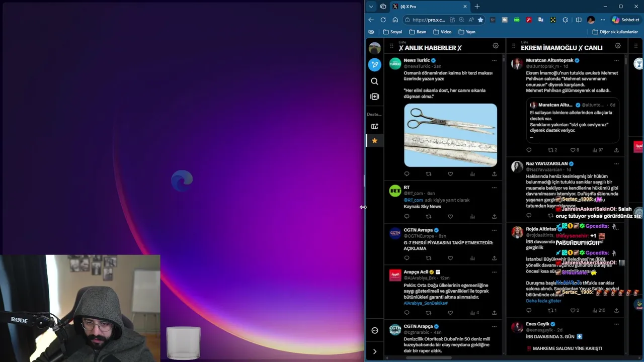This screenshot has height=362, width=644.
Task: Open a new browser tab
Action: click(477, 7)
